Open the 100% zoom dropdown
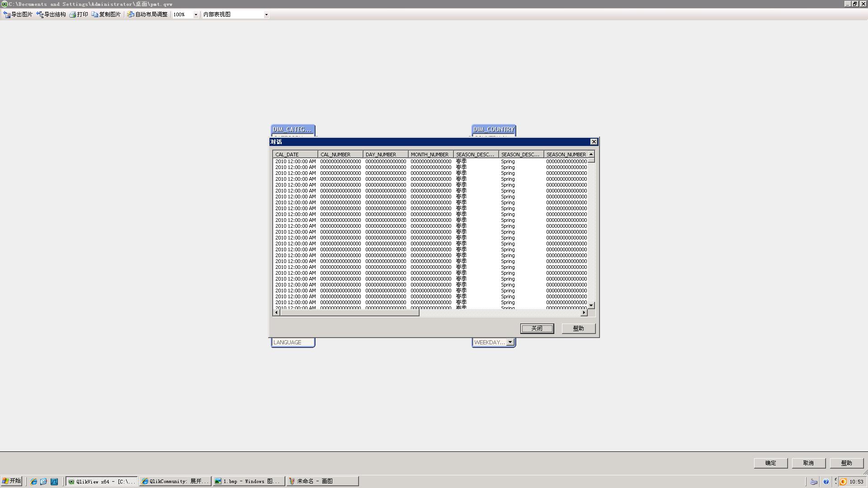 196,14
